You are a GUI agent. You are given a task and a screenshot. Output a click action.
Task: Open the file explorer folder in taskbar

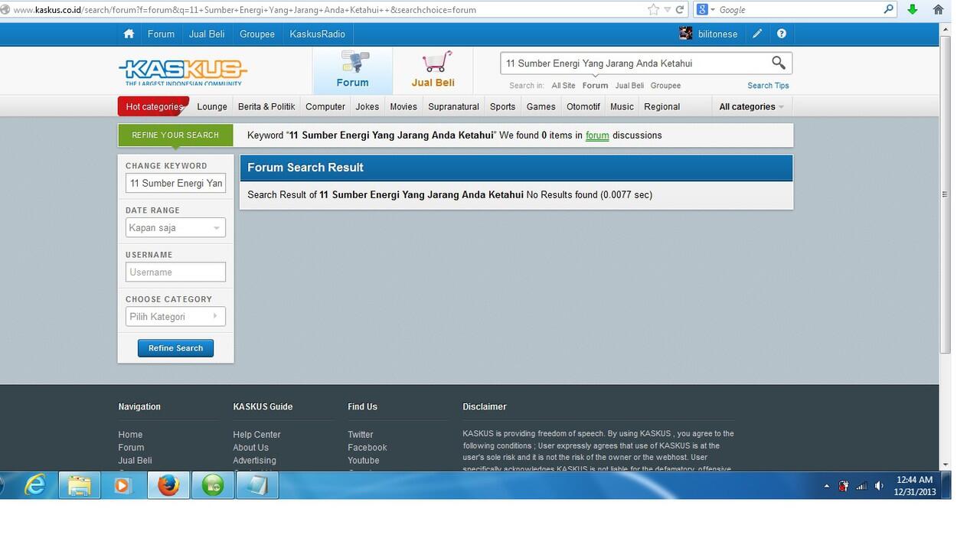click(80, 485)
